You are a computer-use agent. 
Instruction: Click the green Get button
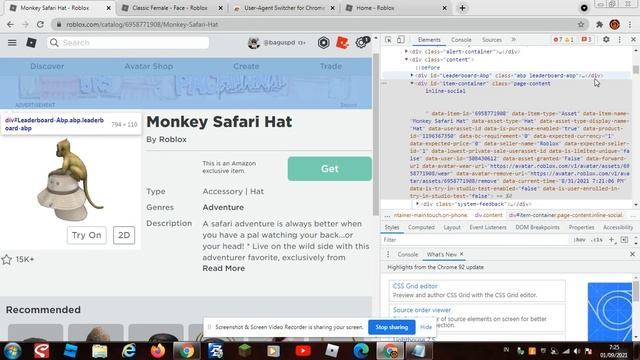[x=329, y=169]
